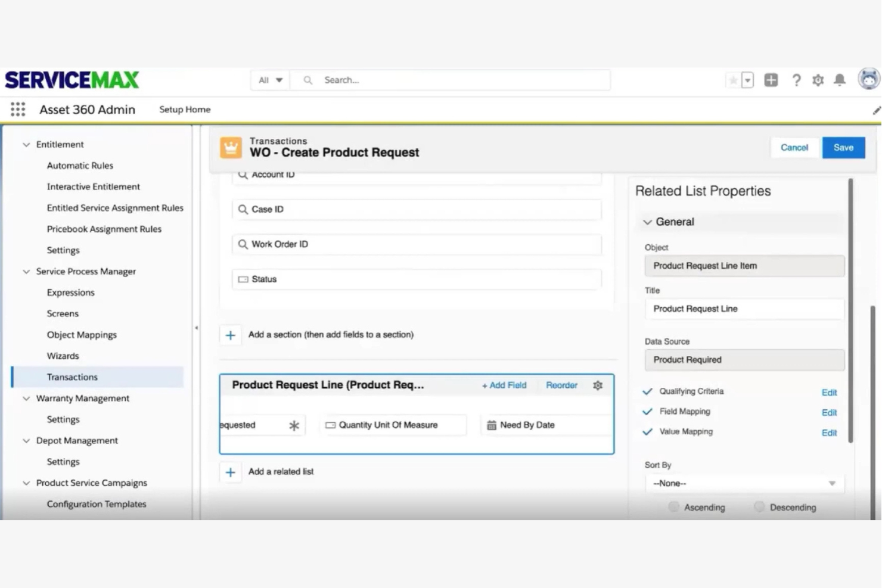Screen dimensions: 882x588
Task: Toggle the Qualifying Criteria checkmark
Action: tap(648, 391)
